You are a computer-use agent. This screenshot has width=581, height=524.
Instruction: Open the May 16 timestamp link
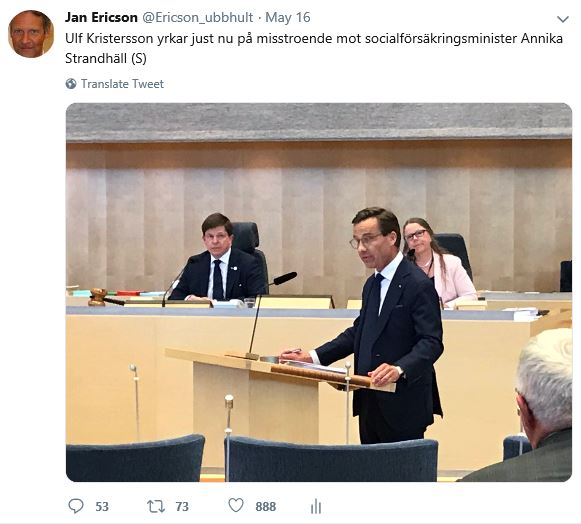point(288,17)
